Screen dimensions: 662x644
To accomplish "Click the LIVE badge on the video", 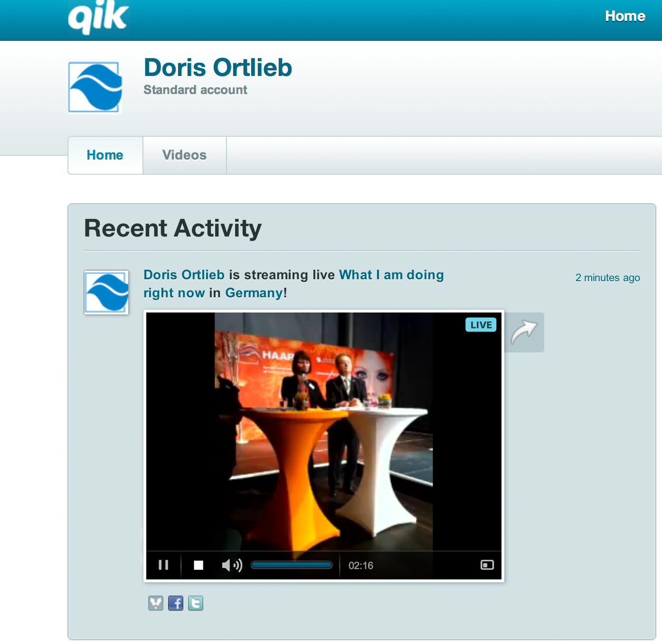I will 481,325.
